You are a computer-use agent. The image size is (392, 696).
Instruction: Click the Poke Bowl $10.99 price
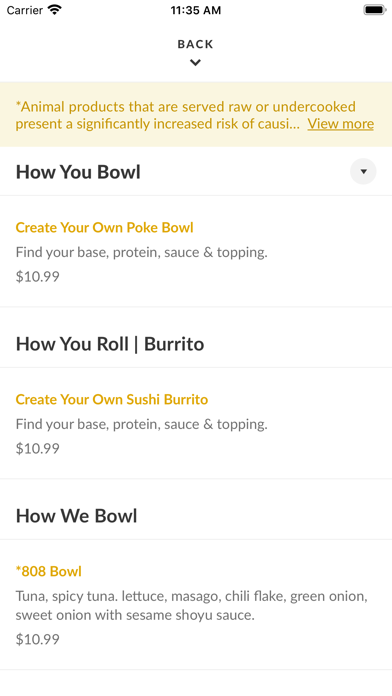click(38, 277)
